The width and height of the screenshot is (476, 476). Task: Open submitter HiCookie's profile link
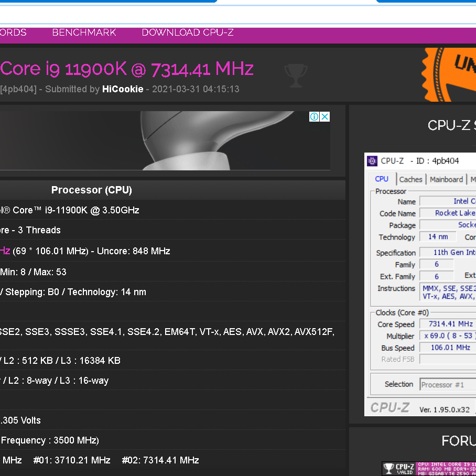coord(123,89)
